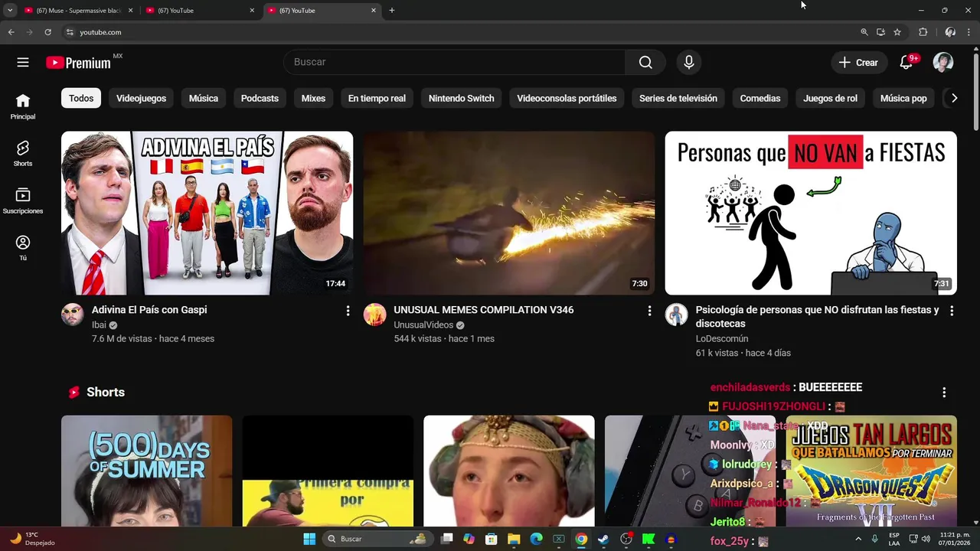Screen dimensions: 980x551
Task: Open the Windows Start menu
Action: (309, 539)
